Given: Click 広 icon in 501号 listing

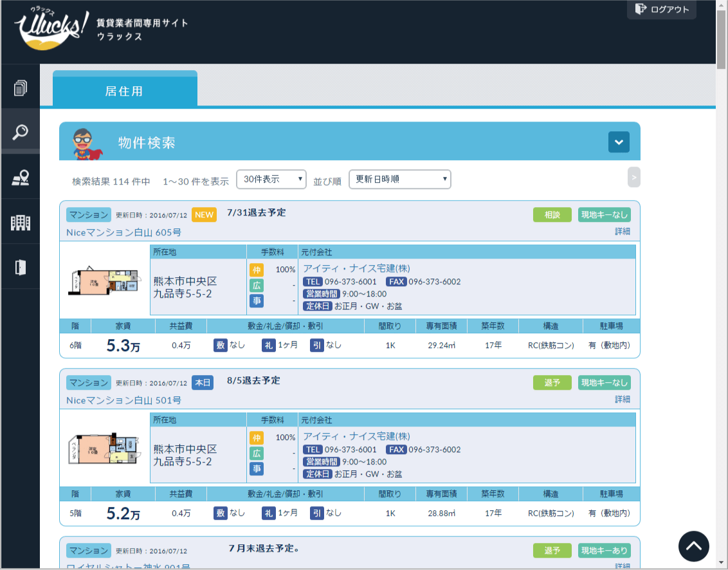Looking at the screenshot, I should [257, 454].
